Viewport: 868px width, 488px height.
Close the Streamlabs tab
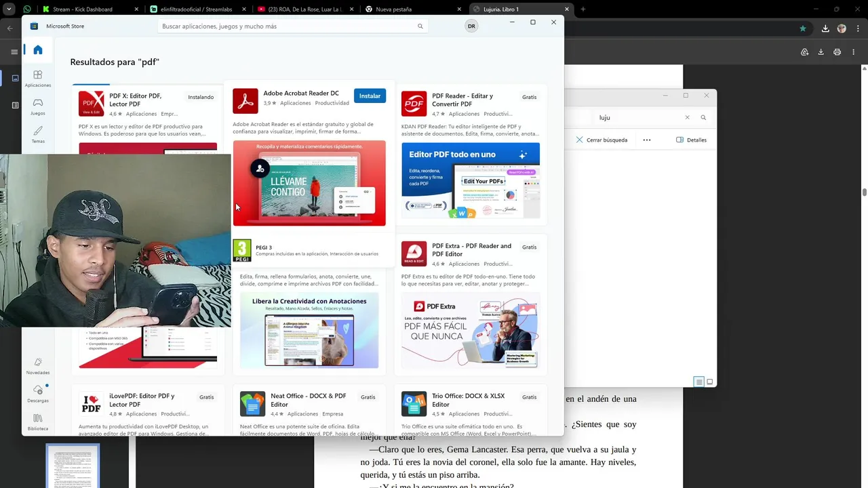(x=244, y=9)
